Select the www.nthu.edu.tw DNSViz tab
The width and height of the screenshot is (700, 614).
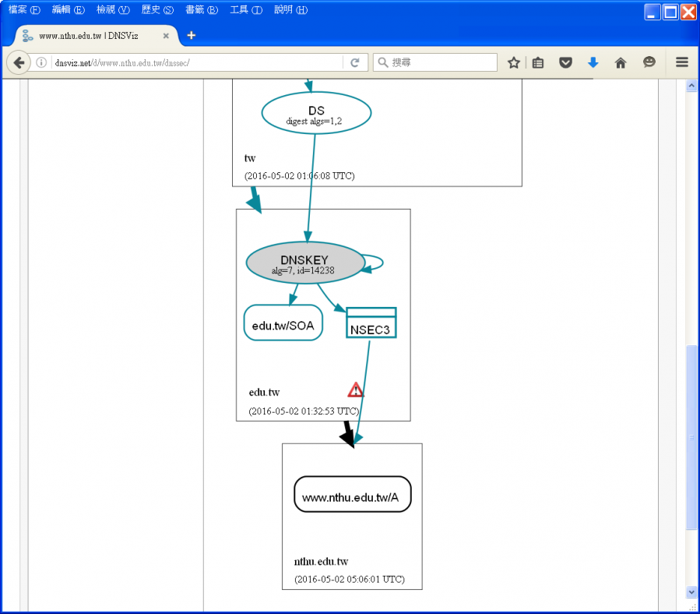tap(90, 36)
